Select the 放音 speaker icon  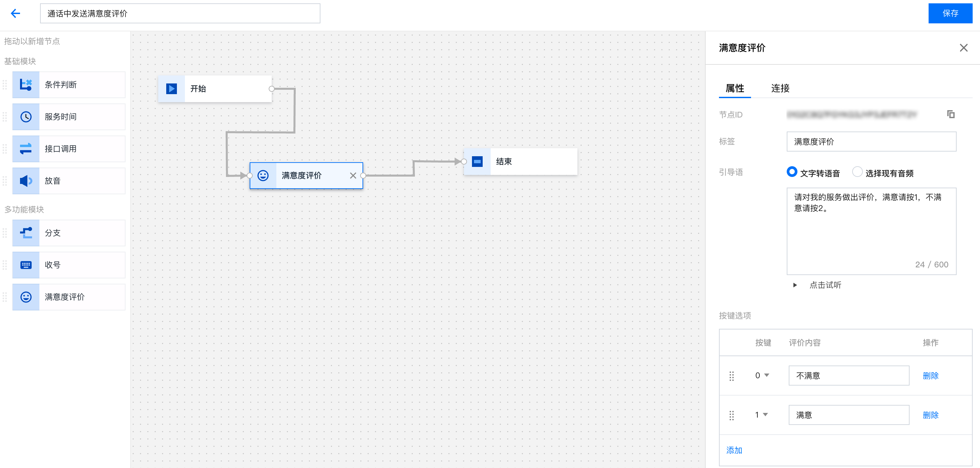pos(26,181)
